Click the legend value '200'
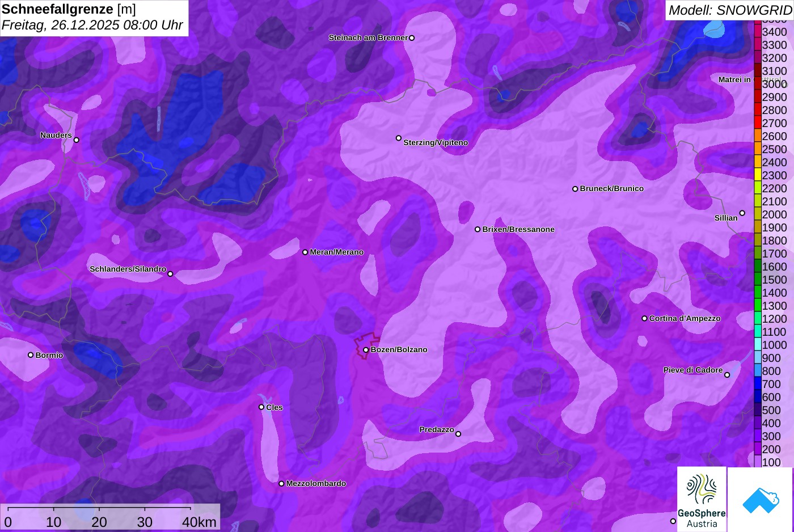This screenshot has height=532, width=794. (771, 449)
